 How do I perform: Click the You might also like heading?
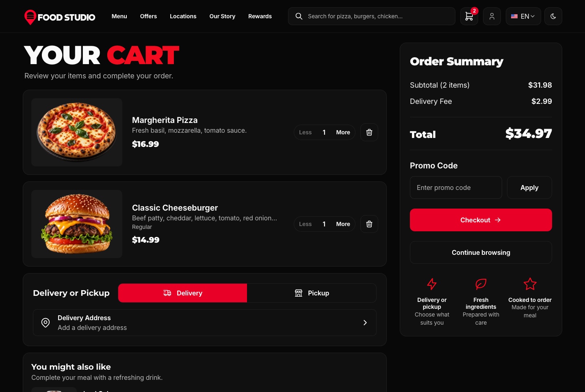(71, 367)
